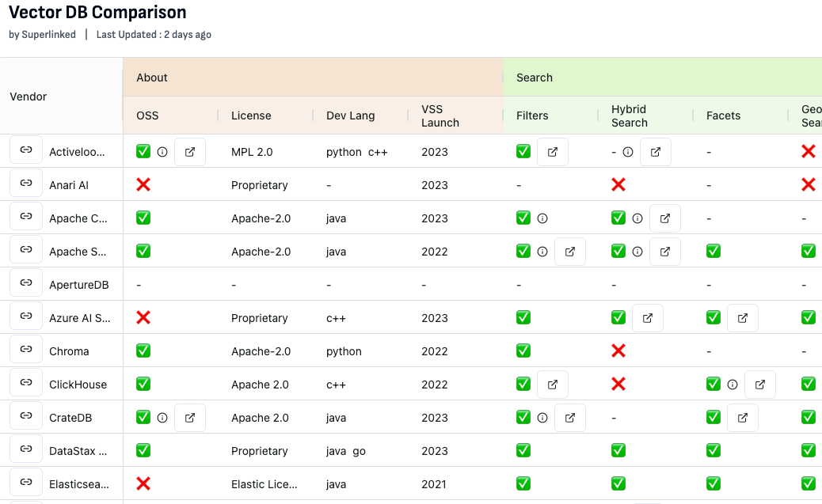Open the CrateDB vendor link icon
This screenshot has width=822, height=504.
(x=25, y=415)
